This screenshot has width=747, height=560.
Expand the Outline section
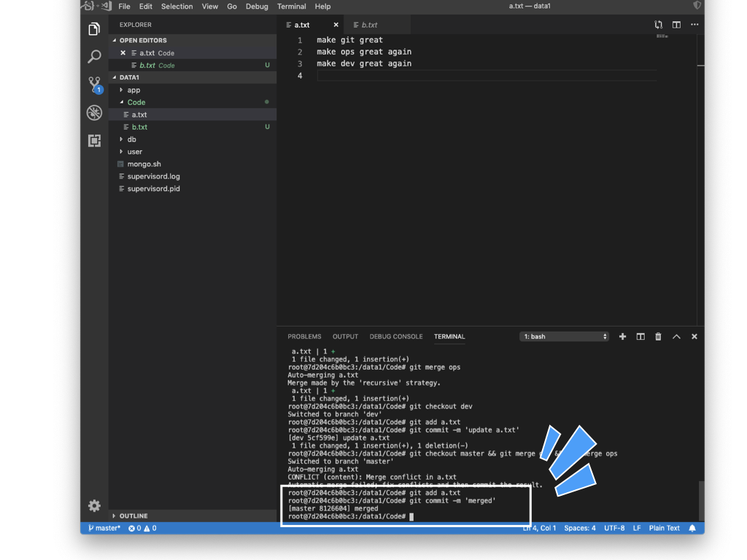pos(133,516)
